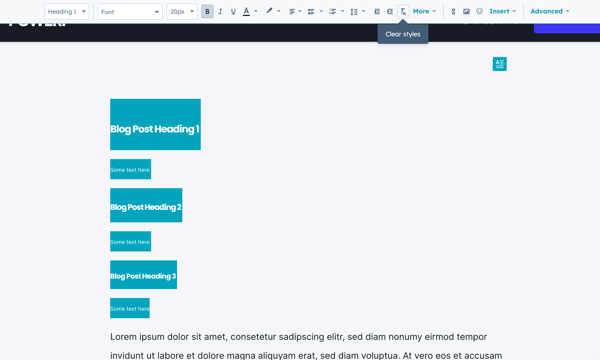
Task: Toggle underline formatting button
Action: pos(233,11)
